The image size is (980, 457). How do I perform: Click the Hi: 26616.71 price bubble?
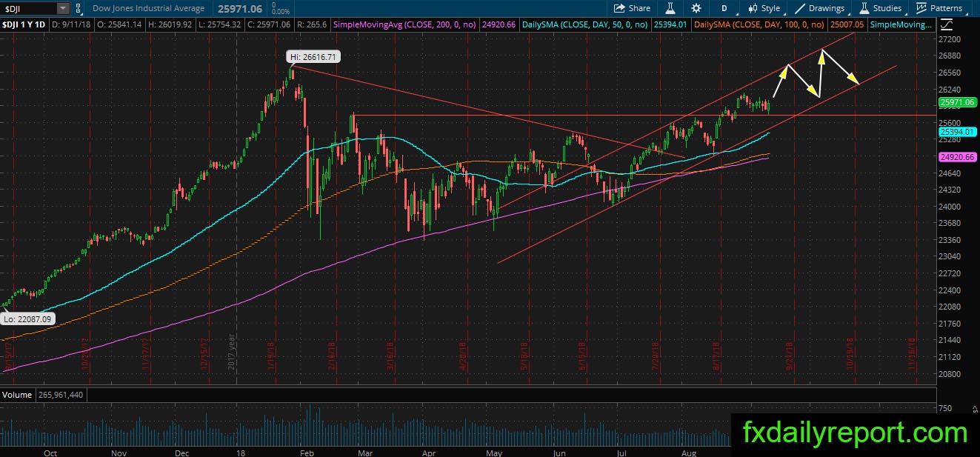click(315, 56)
